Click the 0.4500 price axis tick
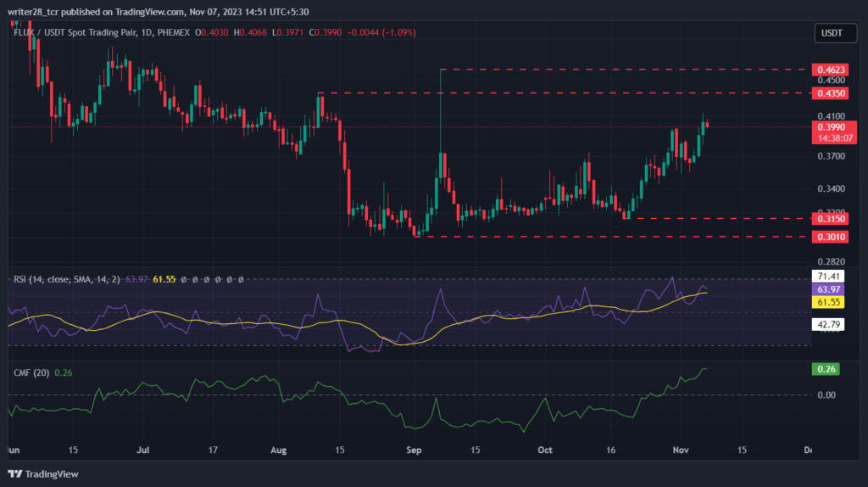The height and width of the screenshot is (487, 868). (832, 81)
